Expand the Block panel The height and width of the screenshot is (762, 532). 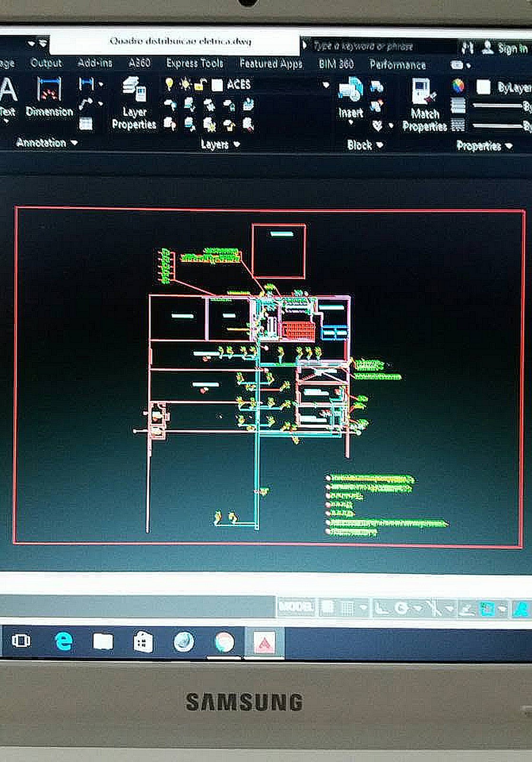365,145
